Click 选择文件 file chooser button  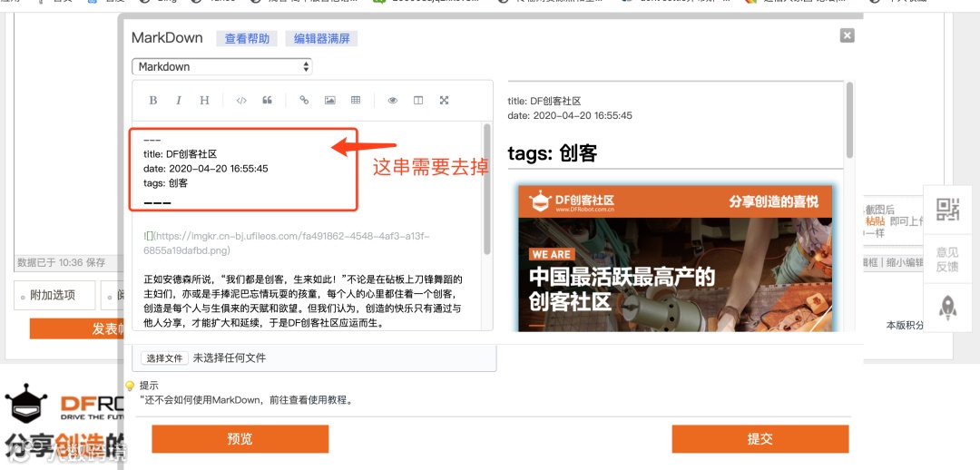click(164, 358)
